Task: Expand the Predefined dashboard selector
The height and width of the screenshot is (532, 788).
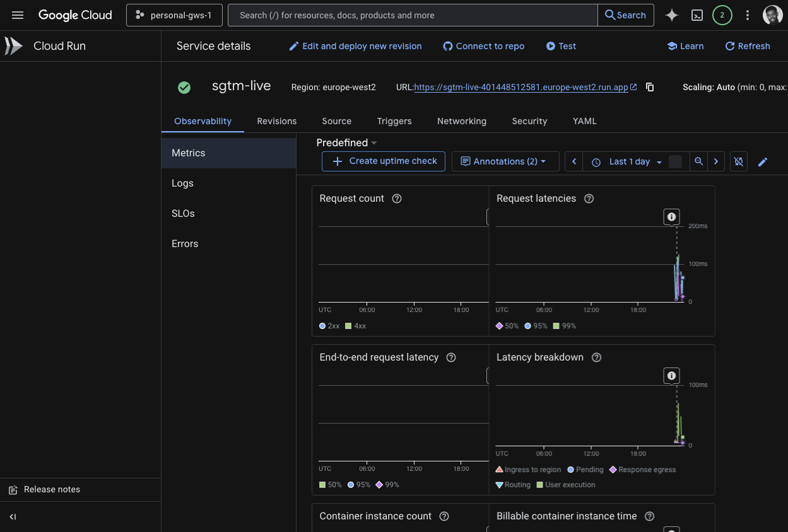Action: pos(346,142)
